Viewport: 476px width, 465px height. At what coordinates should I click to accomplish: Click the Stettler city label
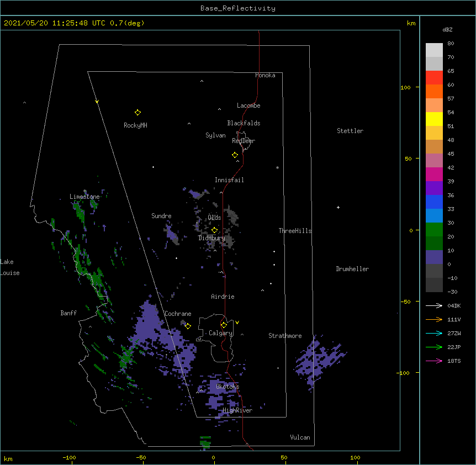pos(350,131)
